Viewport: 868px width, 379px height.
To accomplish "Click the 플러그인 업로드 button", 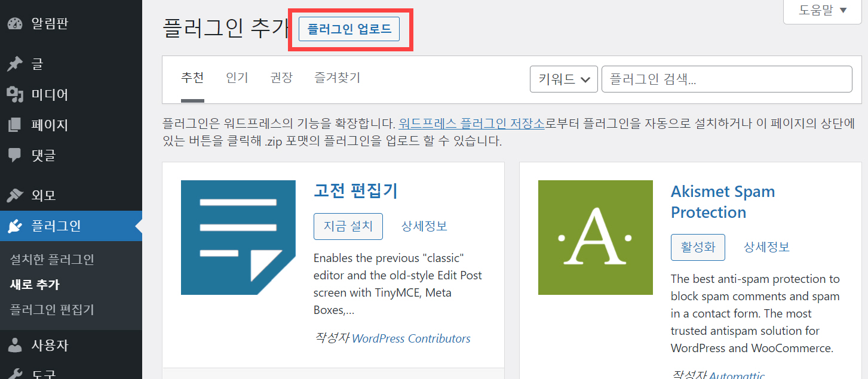I will pyautogui.click(x=348, y=28).
